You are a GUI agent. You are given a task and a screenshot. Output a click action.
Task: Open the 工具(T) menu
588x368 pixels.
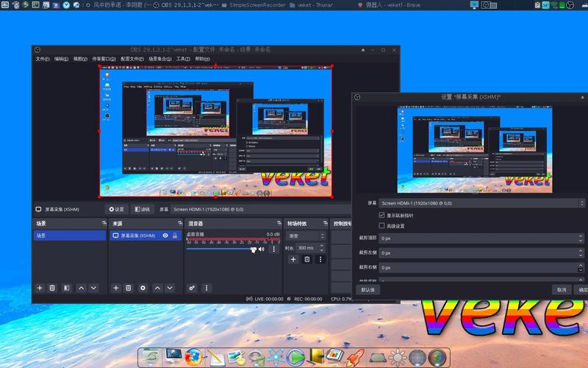(x=183, y=59)
